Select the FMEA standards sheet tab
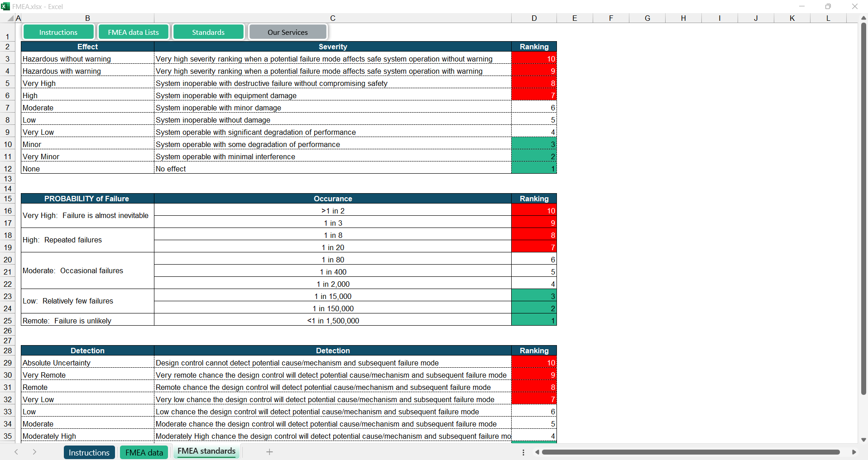Screen dimensions: 868x460 point(206,451)
